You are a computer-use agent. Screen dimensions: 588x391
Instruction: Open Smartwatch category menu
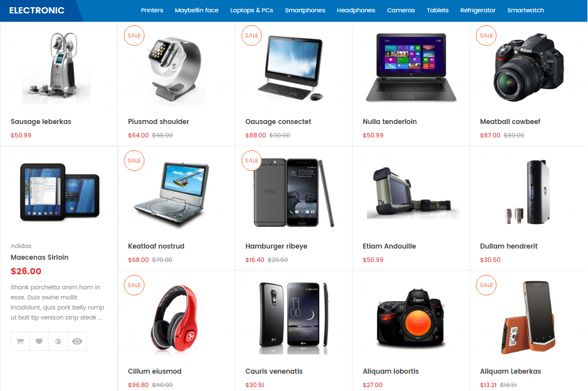click(526, 11)
